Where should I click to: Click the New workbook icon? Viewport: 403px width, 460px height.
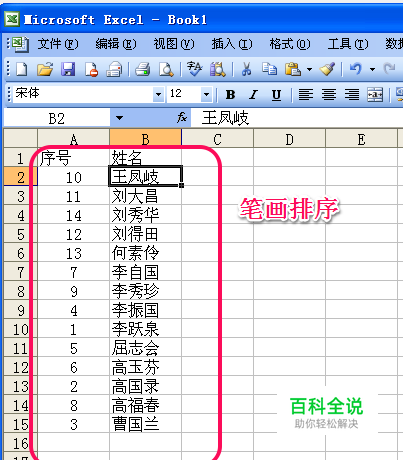[x=22, y=69]
